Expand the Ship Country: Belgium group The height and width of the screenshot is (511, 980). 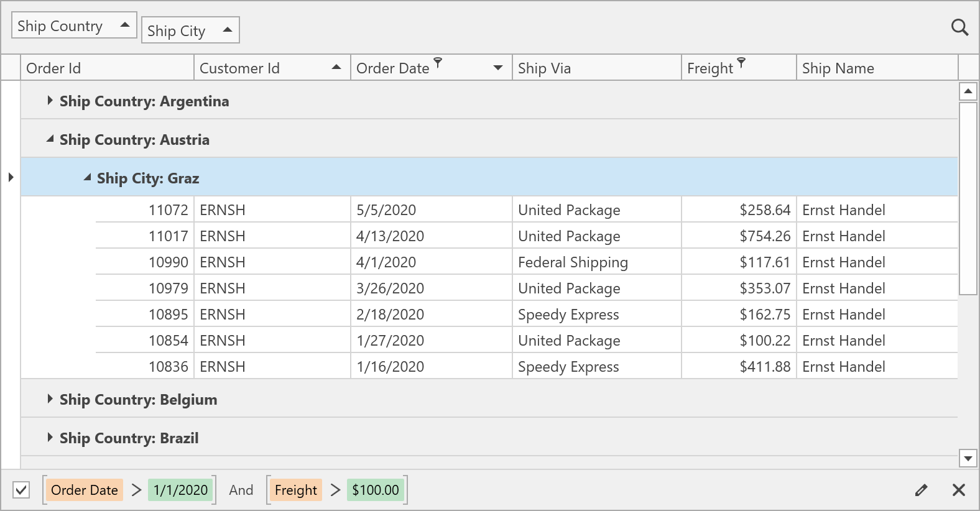coord(50,399)
